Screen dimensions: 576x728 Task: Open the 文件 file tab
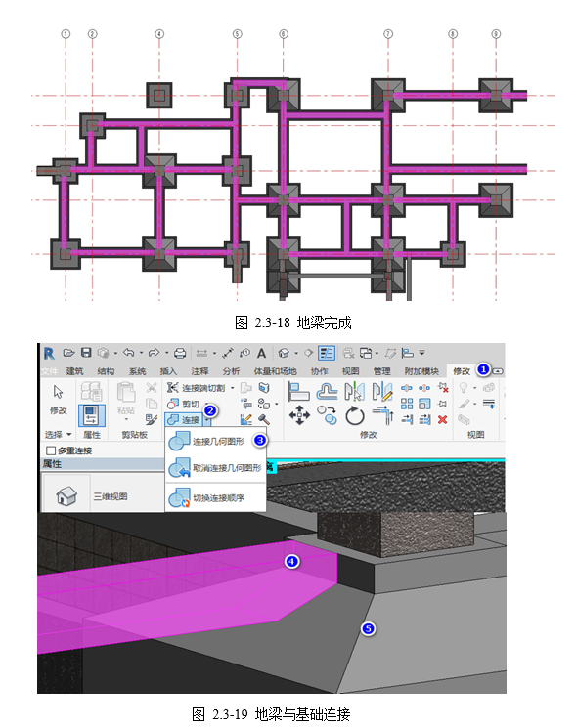pyautogui.click(x=49, y=371)
